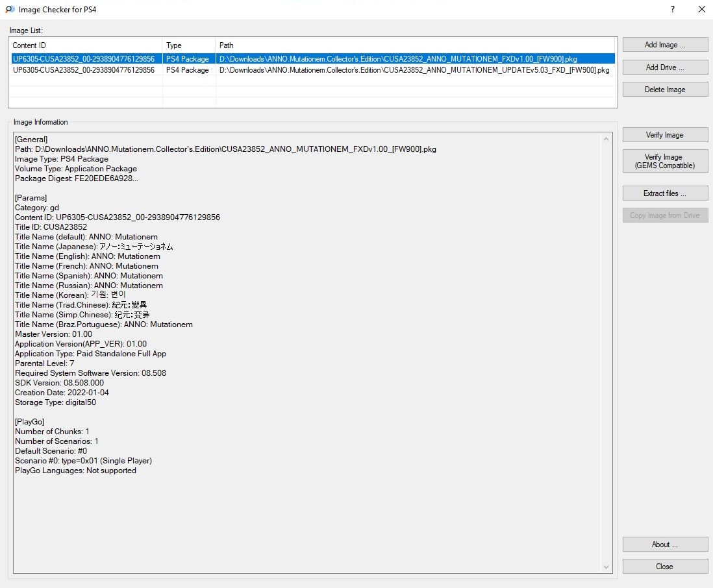This screenshot has width=713, height=588.
Task: Click the Image Type: PS4 Package line
Action: (62, 159)
